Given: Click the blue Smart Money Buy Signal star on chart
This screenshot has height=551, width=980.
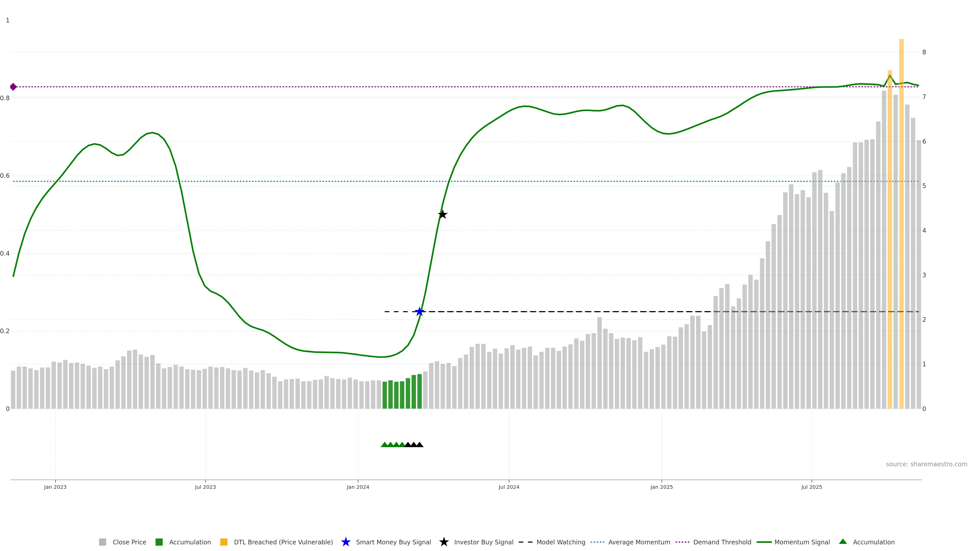Looking at the screenshot, I should click(x=419, y=312).
